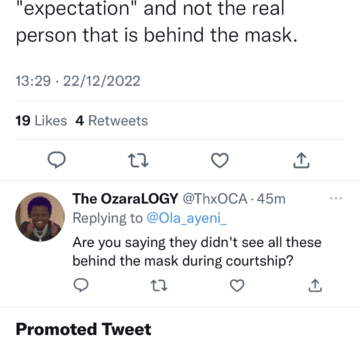View the 19 Likes list
Image resolution: width=360 pixels, height=360 pixels.
coord(41,121)
